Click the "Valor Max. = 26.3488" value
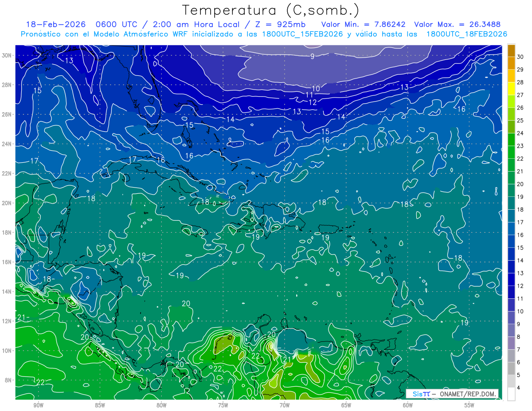 pos(458,24)
